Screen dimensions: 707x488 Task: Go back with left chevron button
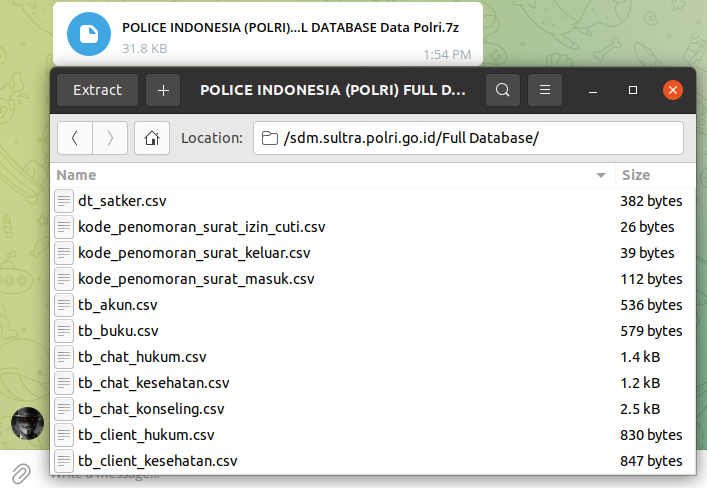coord(75,138)
